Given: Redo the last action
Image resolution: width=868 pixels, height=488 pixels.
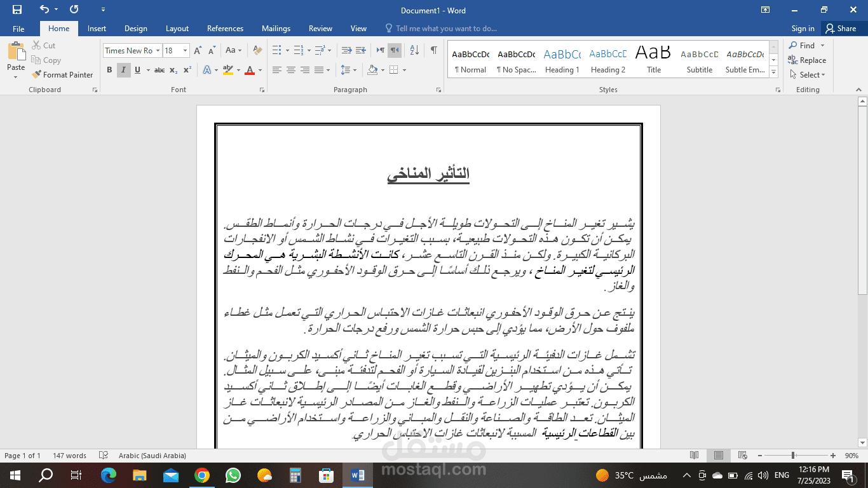Looking at the screenshot, I should 74,10.
